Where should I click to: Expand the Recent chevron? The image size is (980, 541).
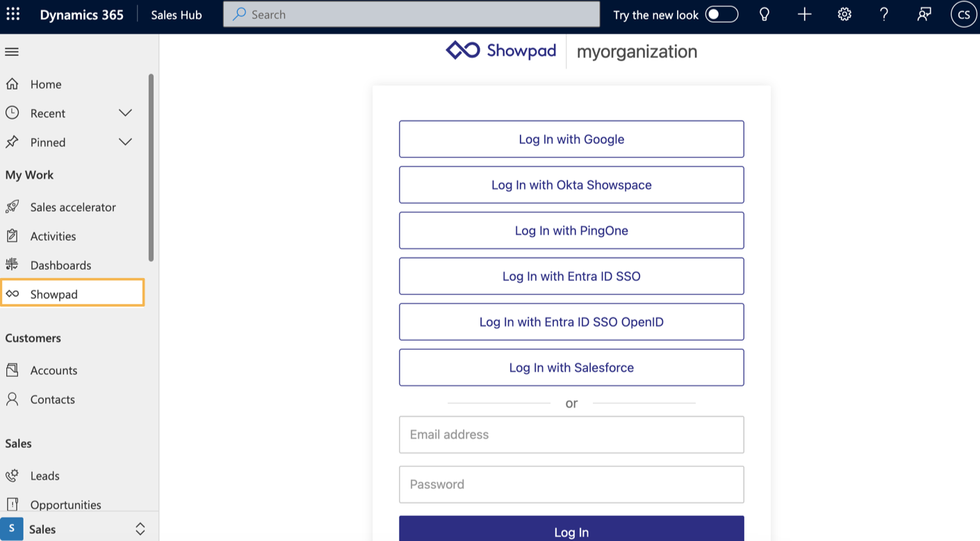[x=125, y=113]
